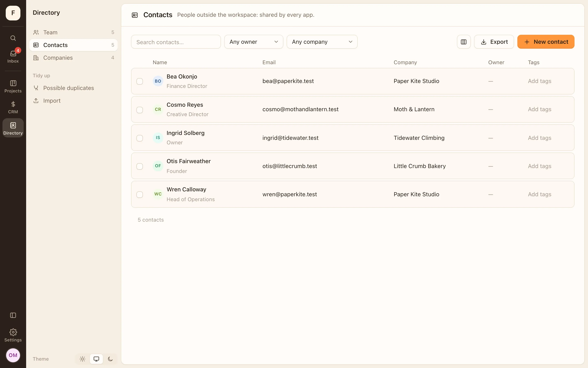Click Otis Fairweather's OF avatar
This screenshot has height=368, width=588.
[x=158, y=166]
